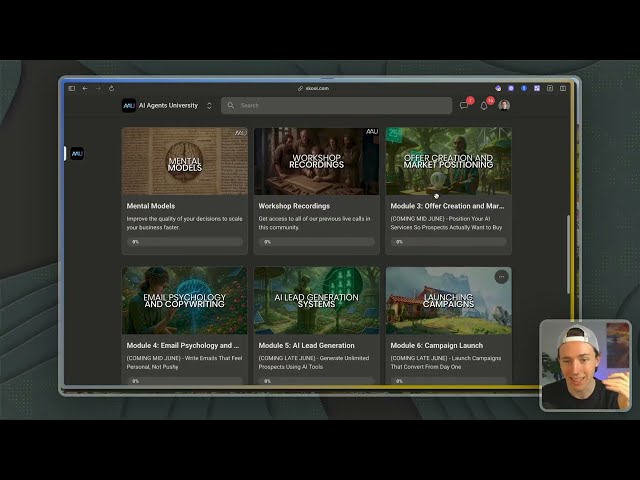The height and width of the screenshot is (480, 640).
Task: Open Module 5: AI Lead Generation title
Action: [301, 345]
